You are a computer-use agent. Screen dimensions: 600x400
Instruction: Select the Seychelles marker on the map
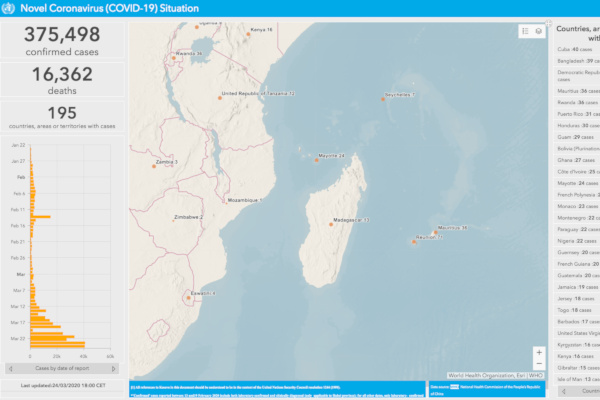tap(383, 99)
